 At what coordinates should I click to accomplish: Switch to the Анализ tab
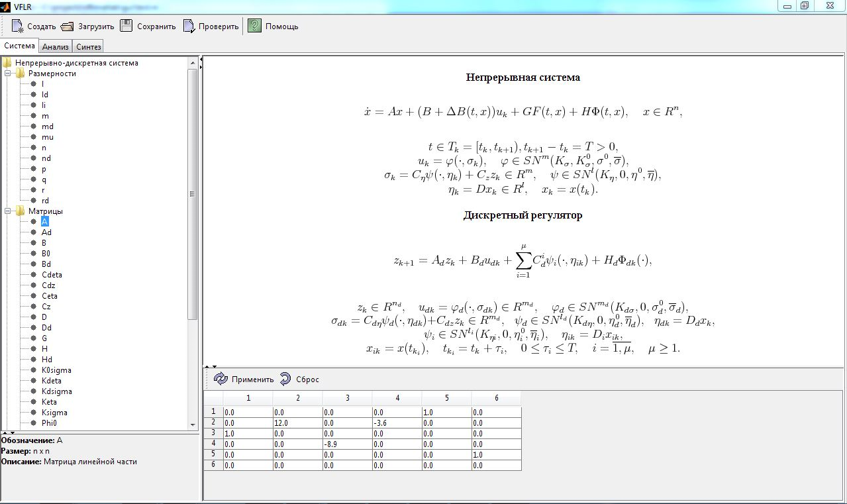[x=56, y=46]
